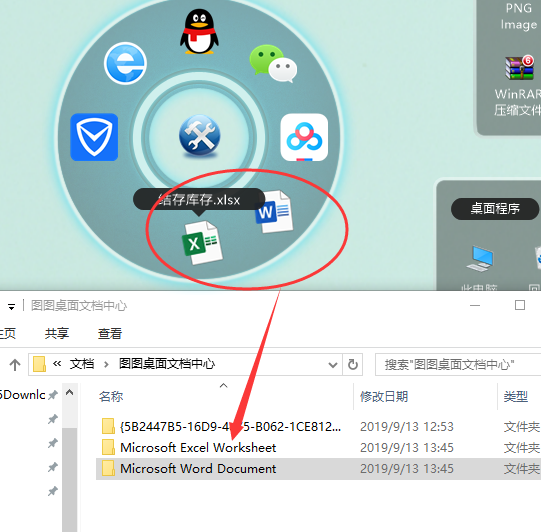Screen dimensions: 541x532
Task: Open the 查看 ribbon tab
Action: tap(110, 333)
